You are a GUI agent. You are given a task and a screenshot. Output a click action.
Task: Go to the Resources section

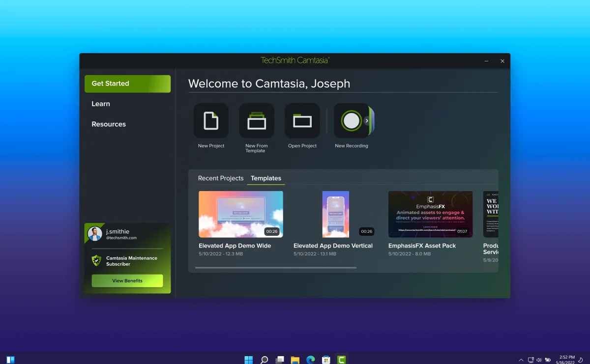109,124
